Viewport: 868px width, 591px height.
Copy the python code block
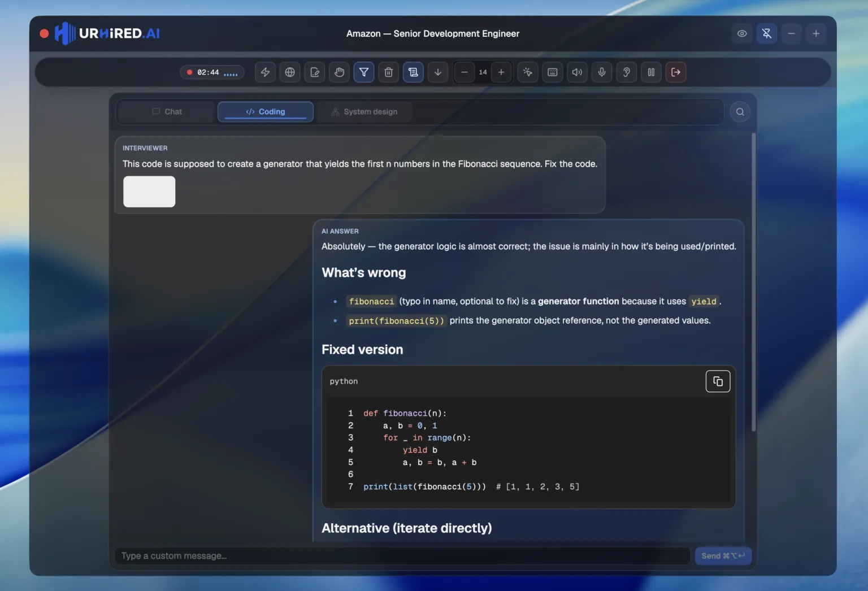(x=718, y=381)
